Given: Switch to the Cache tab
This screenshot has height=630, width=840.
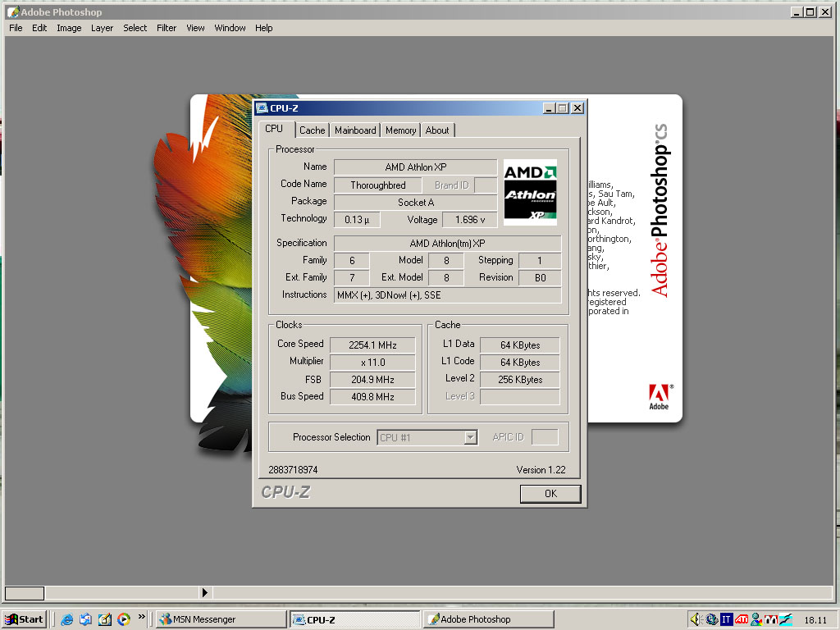Looking at the screenshot, I should [x=313, y=130].
